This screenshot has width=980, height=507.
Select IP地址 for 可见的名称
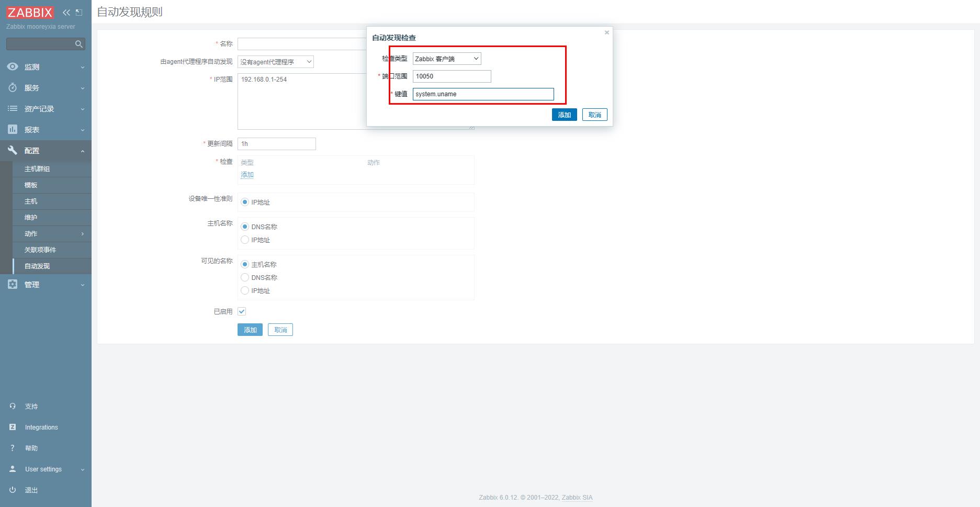[245, 291]
